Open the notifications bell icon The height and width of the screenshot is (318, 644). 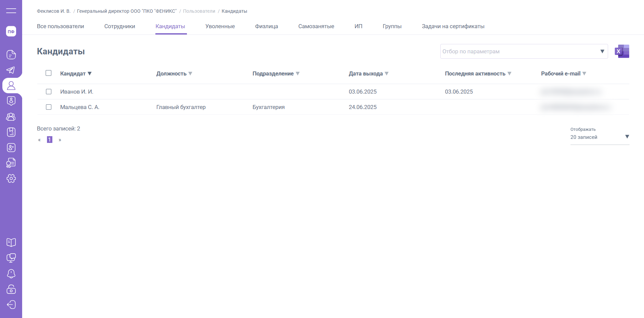(x=11, y=274)
